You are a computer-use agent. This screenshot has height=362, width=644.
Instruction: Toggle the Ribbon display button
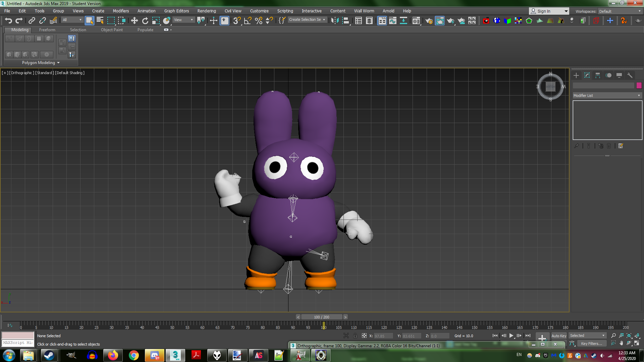(x=382, y=21)
